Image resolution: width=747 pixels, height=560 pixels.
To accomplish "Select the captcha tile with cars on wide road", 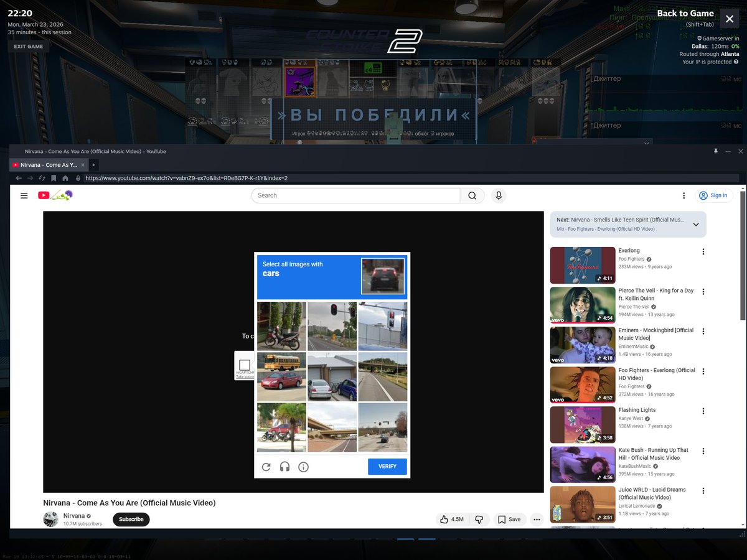I will 382,427.
